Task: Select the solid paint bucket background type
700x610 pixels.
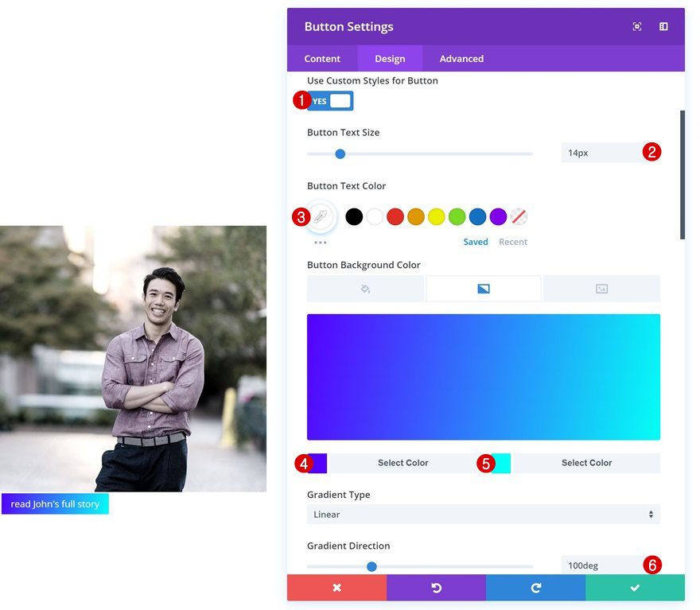Action: click(365, 288)
